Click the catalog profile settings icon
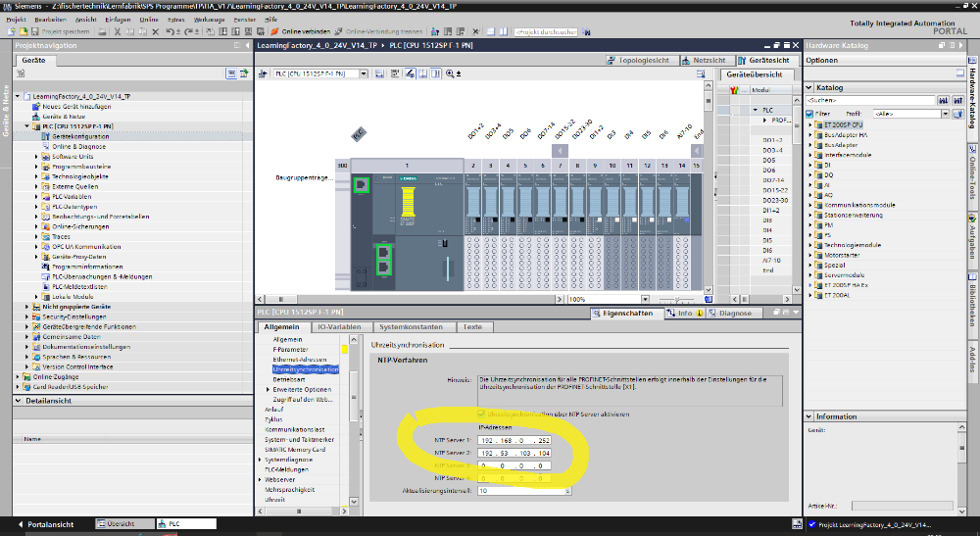The image size is (980, 536). (x=957, y=114)
